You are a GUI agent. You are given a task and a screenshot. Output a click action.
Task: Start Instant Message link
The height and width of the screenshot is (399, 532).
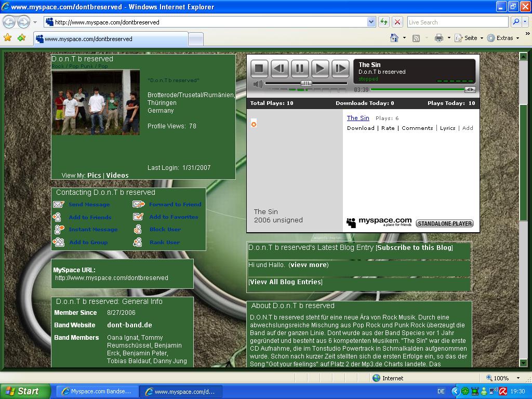[x=94, y=229]
